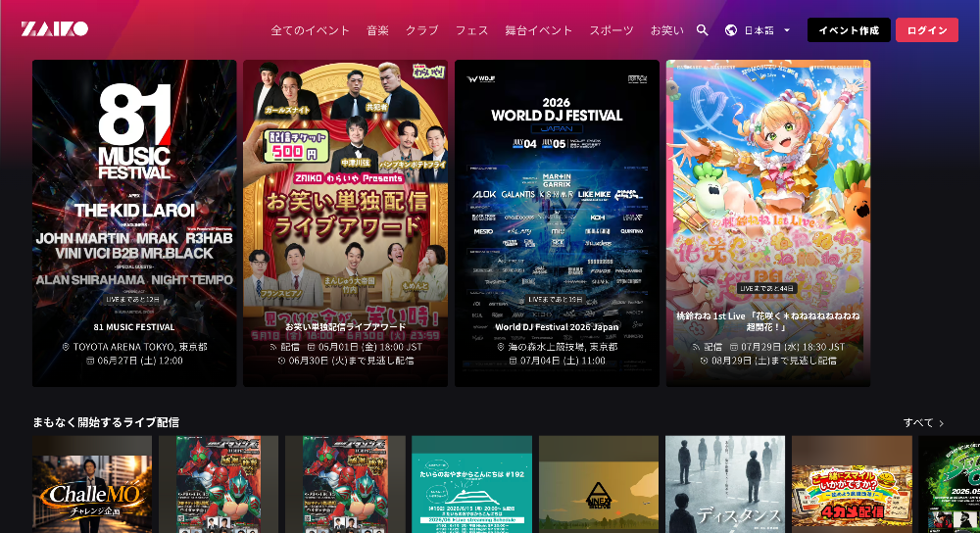The width and height of the screenshot is (980, 533).
Task: Click World DJ Festival 2026 Japan title
Action: point(557,327)
